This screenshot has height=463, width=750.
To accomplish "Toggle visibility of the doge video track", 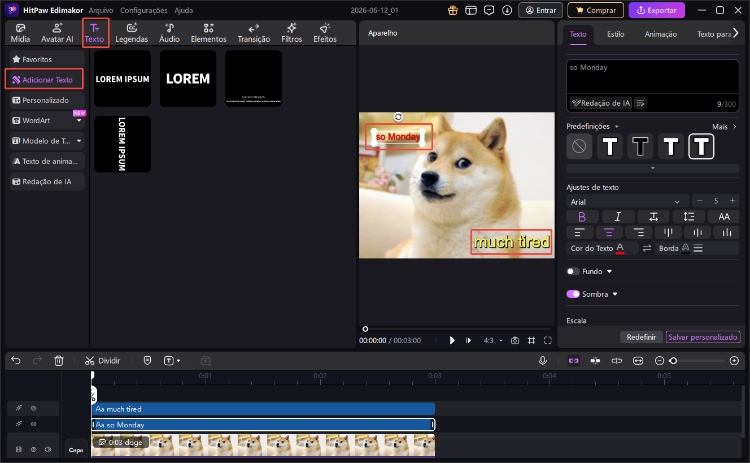I will coord(33,449).
